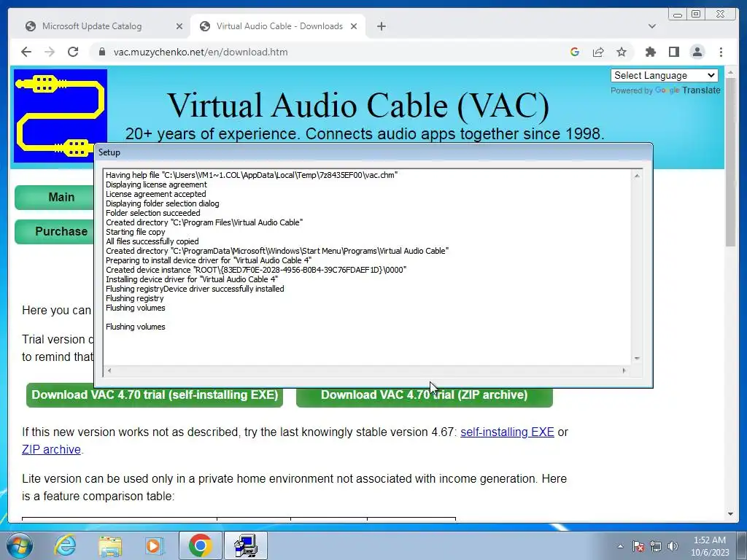Select 'Folder selection succeeded' log line
This screenshot has height=560, width=747.
coord(153,213)
